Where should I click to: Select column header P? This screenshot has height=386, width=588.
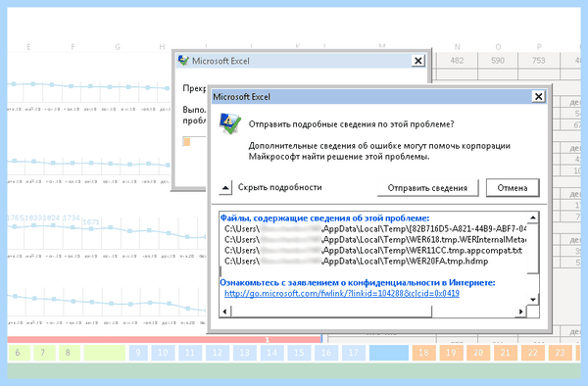point(539,47)
